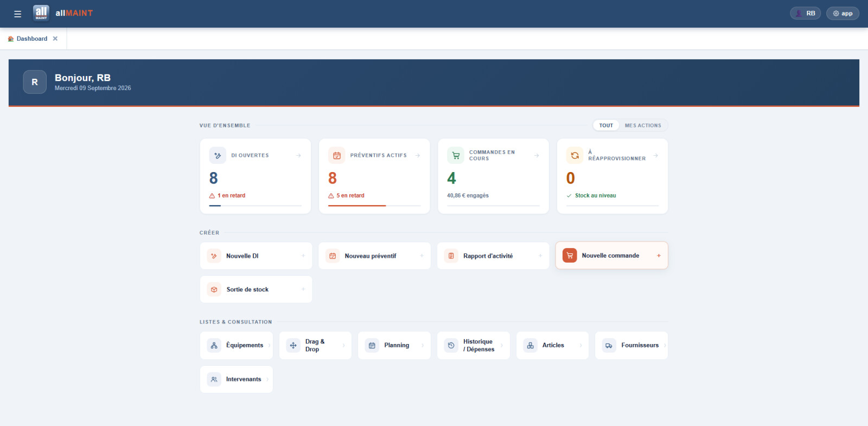
Task: Open the À réapprovisionner card arrow
Action: pos(656,156)
